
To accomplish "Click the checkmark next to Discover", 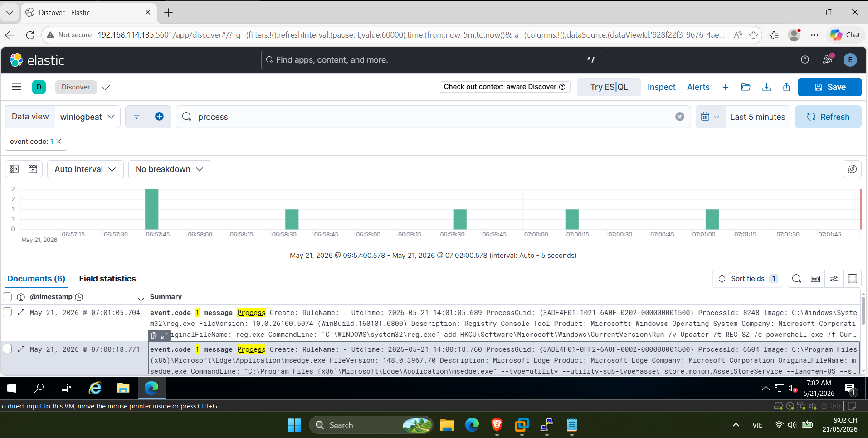I will [x=107, y=87].
